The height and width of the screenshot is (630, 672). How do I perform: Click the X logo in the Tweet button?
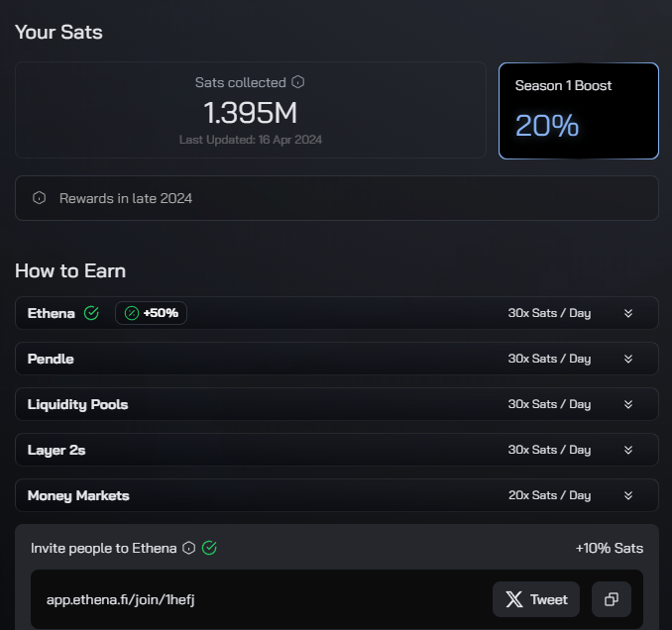pos(514,599)
